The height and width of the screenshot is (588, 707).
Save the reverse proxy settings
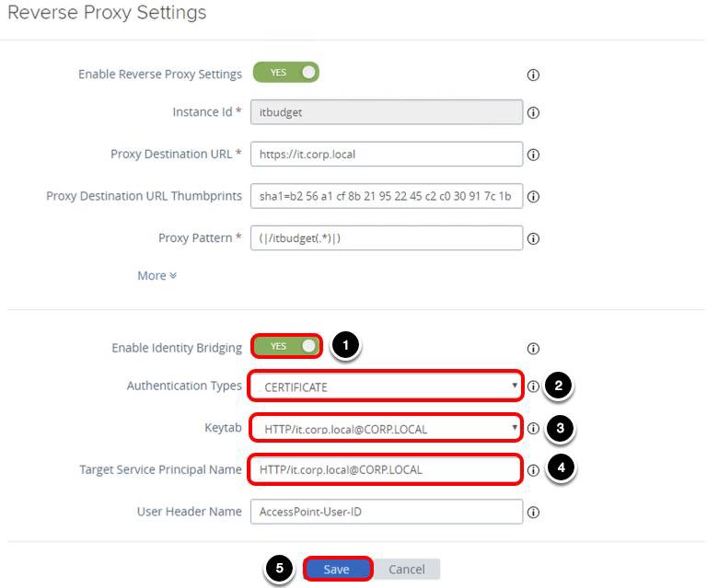337,570
